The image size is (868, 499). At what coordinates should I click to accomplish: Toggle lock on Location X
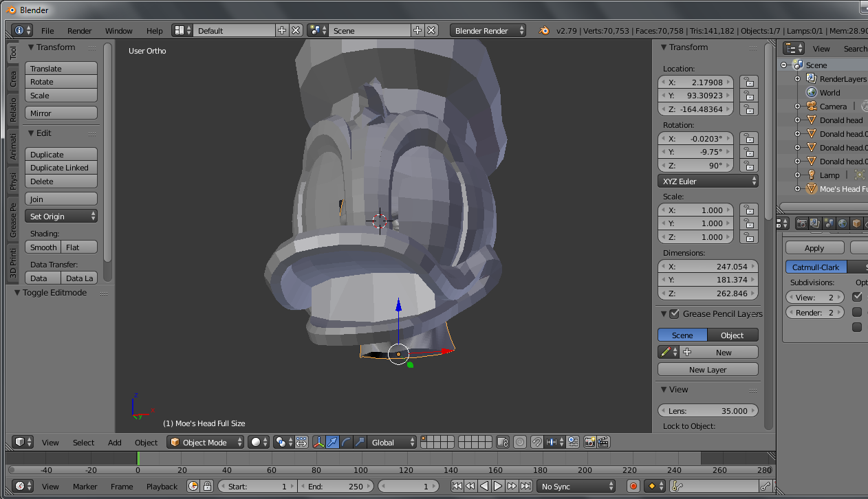748,82
